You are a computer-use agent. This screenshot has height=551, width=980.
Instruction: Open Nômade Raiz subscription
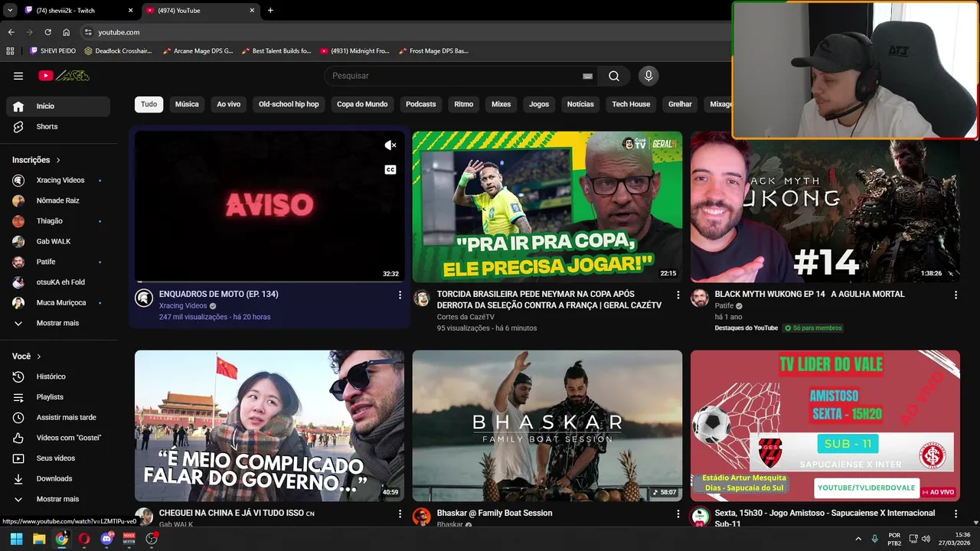point(58,201)
